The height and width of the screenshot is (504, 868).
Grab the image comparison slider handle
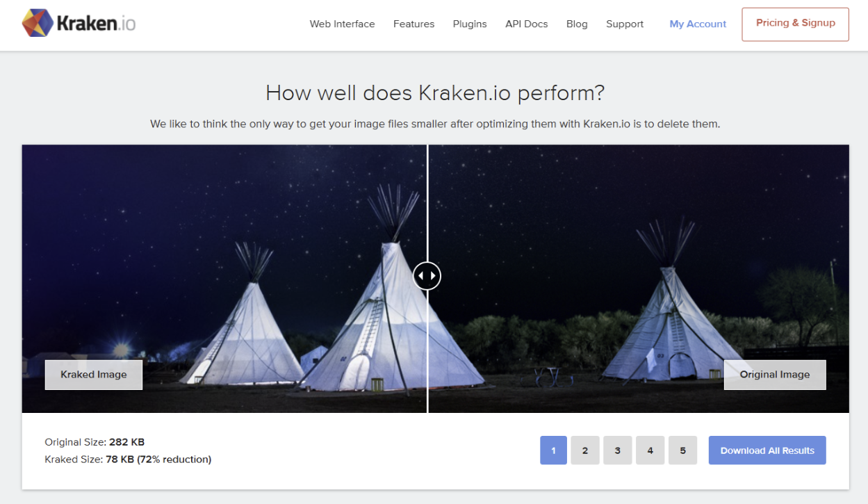[427, 275]
